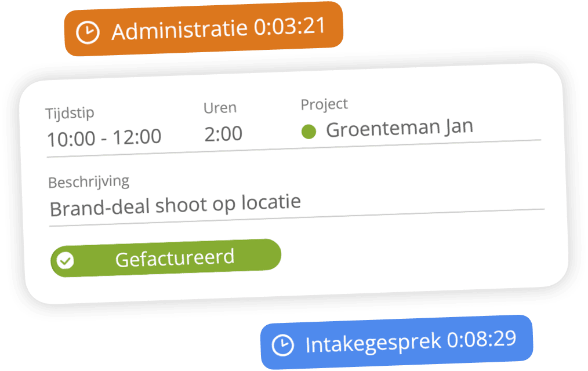Click the Project label
This screenshot has width=588, height=371.
[324, 104]
